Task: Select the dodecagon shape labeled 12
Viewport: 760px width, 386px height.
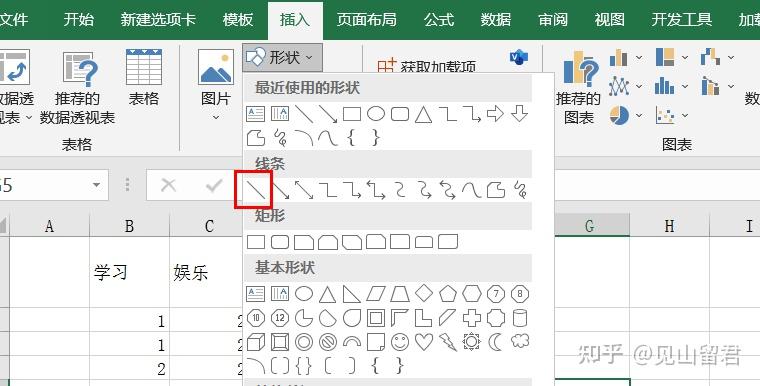Action: pos(280,318)
